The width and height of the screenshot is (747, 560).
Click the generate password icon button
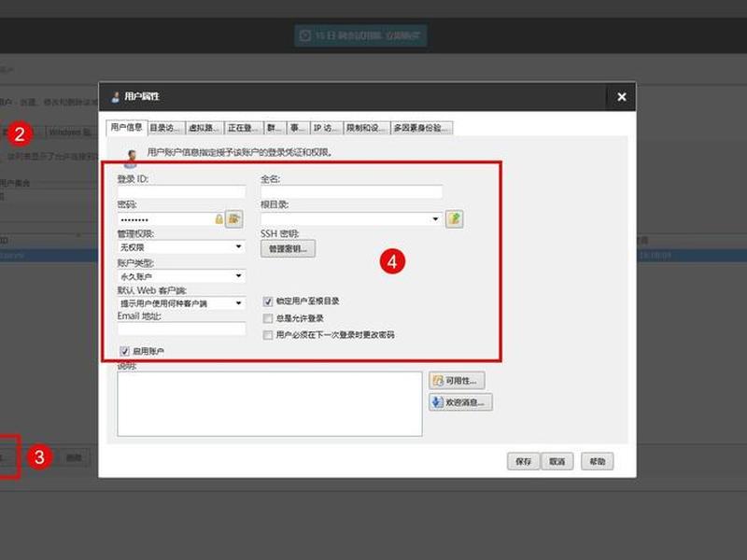[234, 219]
